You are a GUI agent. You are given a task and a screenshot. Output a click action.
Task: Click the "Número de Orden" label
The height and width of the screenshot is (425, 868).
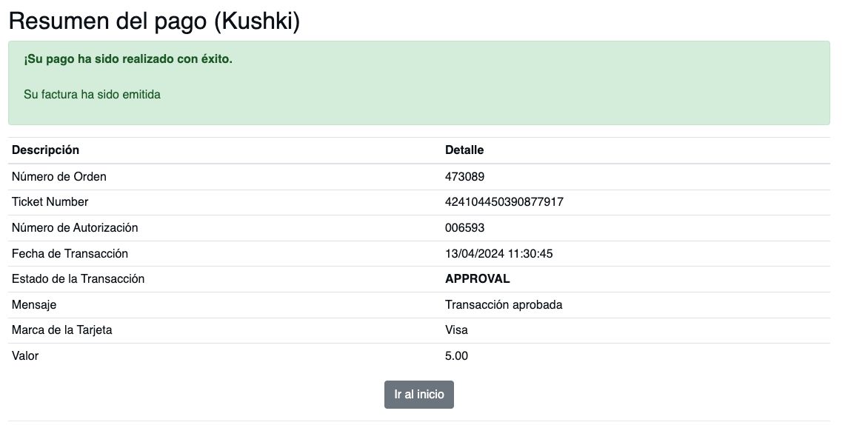point(59,177)
